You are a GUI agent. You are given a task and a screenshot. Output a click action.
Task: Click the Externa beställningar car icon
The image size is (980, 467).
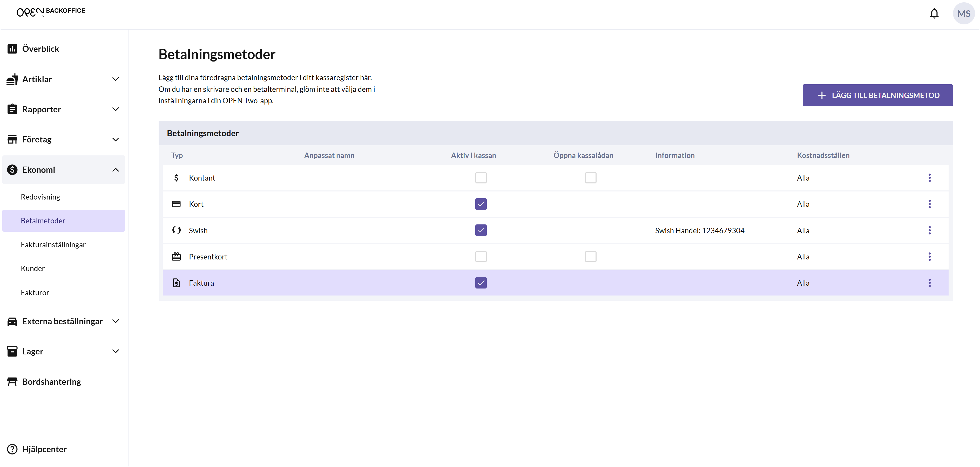12,321
